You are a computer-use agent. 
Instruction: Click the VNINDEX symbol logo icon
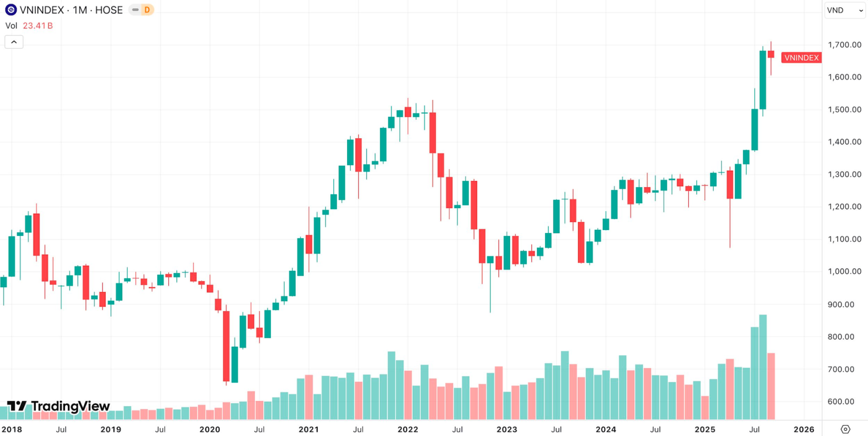tap(11, 10)
